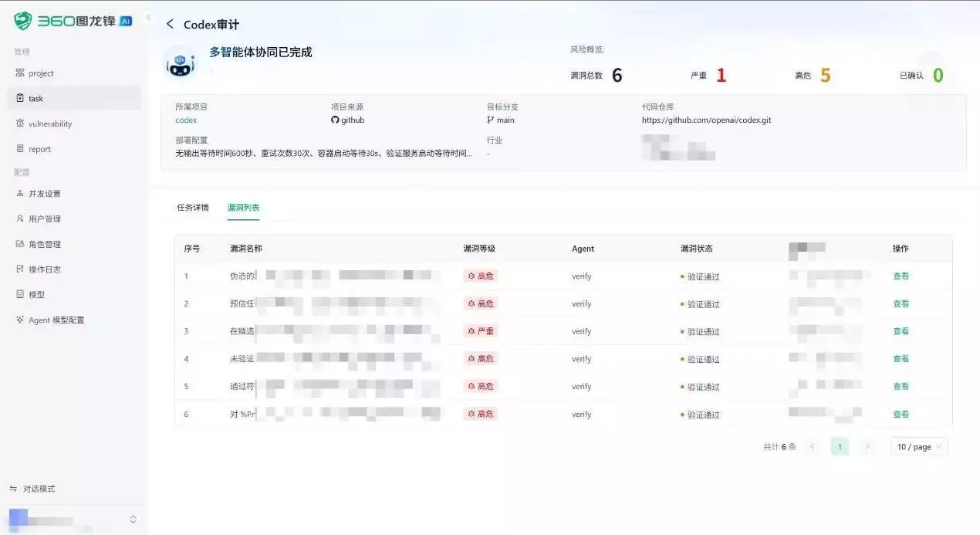Click the task clipboard icon
Viewport: 980px width, 535px height.
pyautogui.click(x=20, y=98)
